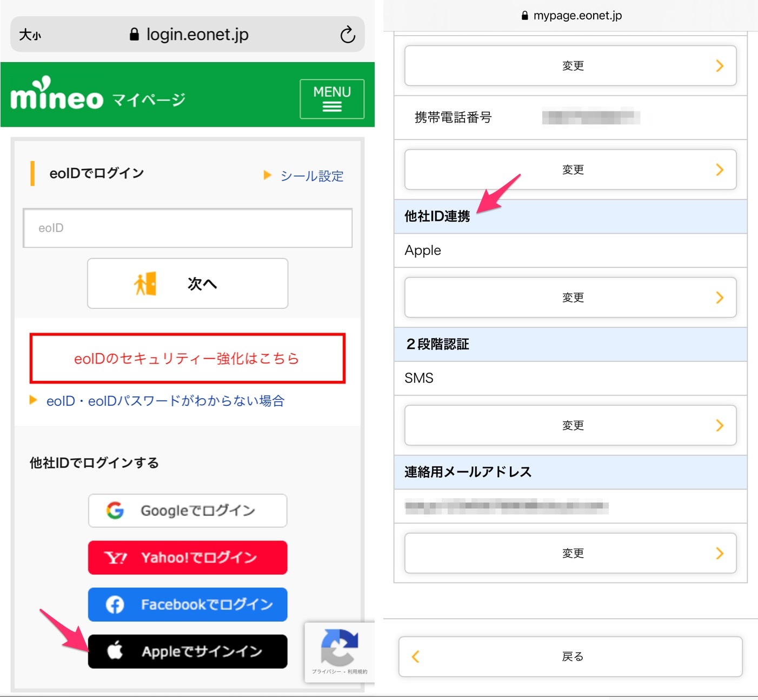Open the MENU hamburger button
The width and height of the screenshot is (758, 700).
(x=332, y=99)
